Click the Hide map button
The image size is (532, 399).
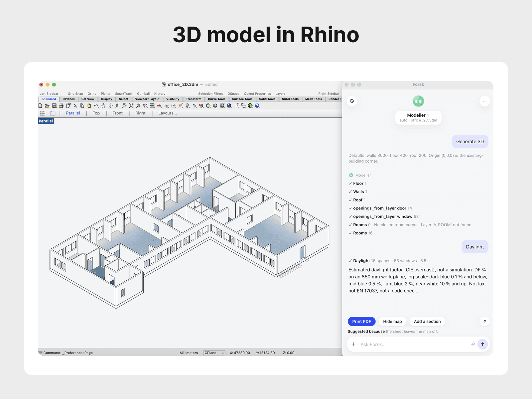pos(392,322)
